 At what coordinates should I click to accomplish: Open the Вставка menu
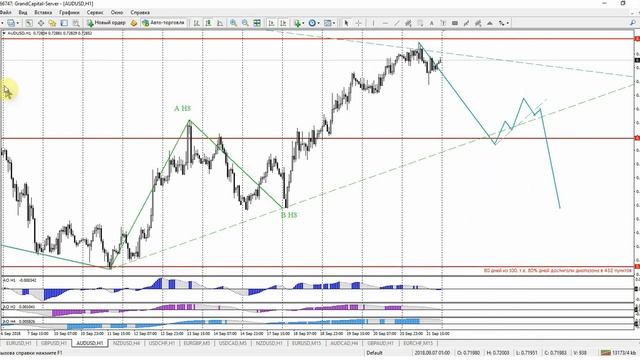[43, 13]
